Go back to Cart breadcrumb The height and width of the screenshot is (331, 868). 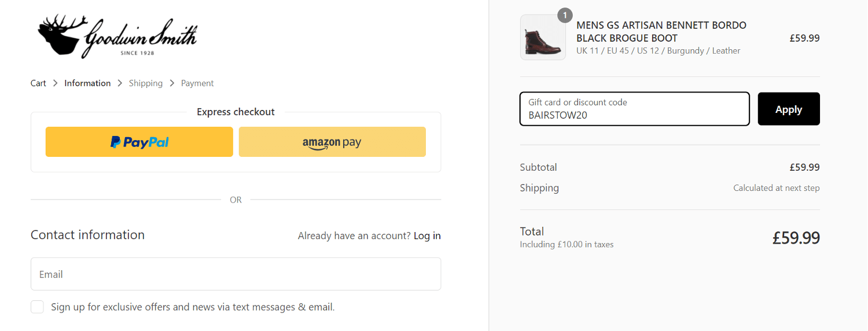(x=38, y=83)
